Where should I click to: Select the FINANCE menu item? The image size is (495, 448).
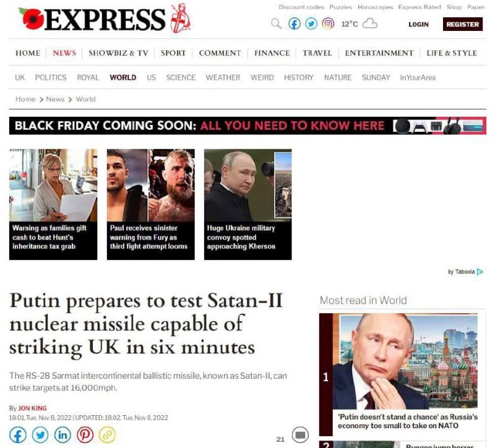(272, 53)
